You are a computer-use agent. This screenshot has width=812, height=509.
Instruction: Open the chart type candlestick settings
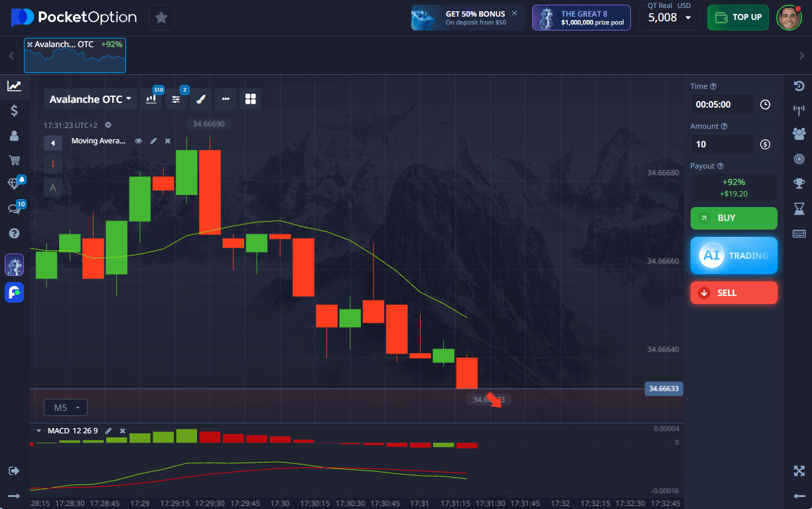[x=152, y=99]
